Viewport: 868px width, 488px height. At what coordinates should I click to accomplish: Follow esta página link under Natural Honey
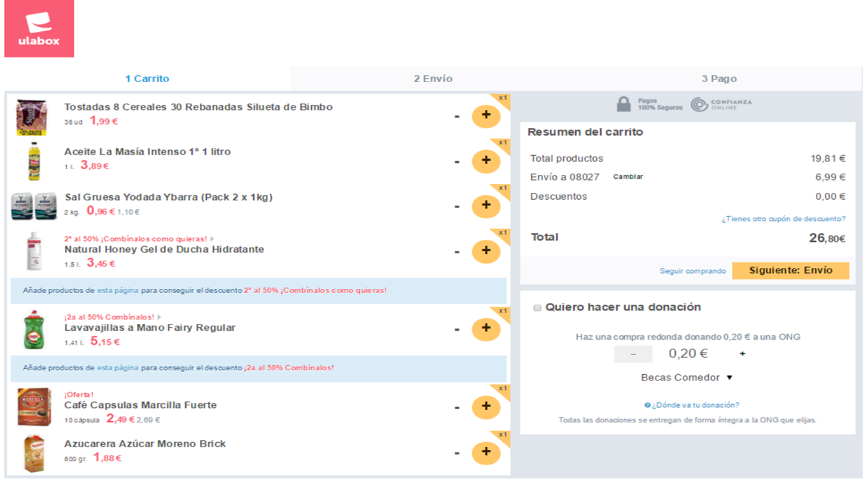pyautogui.click(x=117, y=290)
